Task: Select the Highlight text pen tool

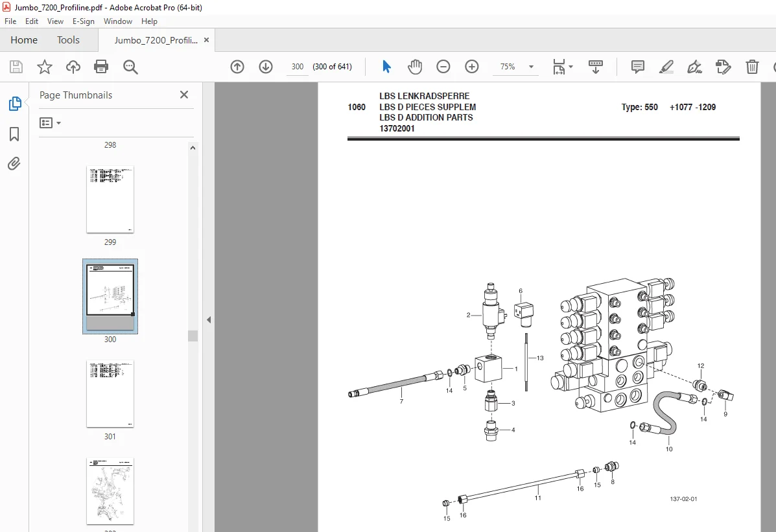Action: coord(666,67)
